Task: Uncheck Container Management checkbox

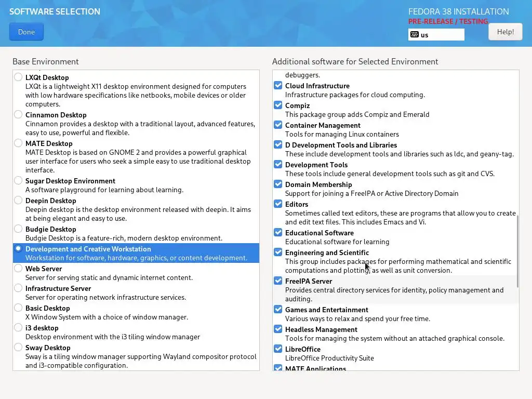Action: point(278,125)
